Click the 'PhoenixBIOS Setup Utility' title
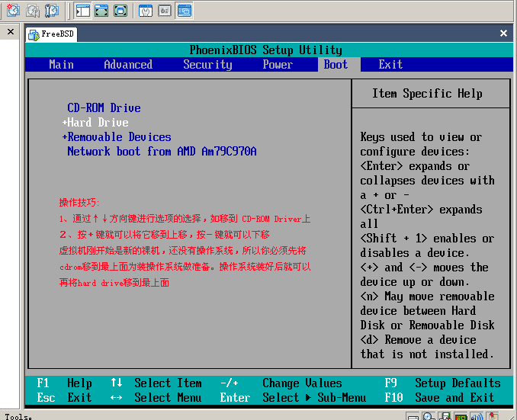 266,50
